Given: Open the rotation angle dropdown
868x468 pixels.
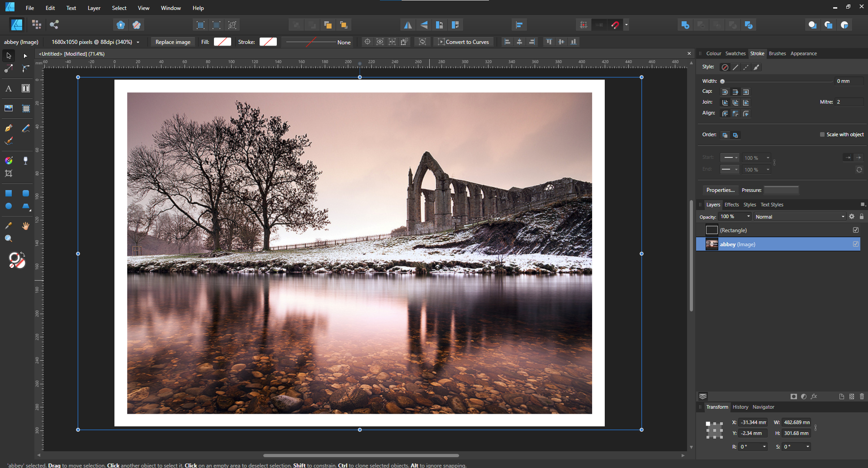Looking at the screenshot, I should coord(764,447).
